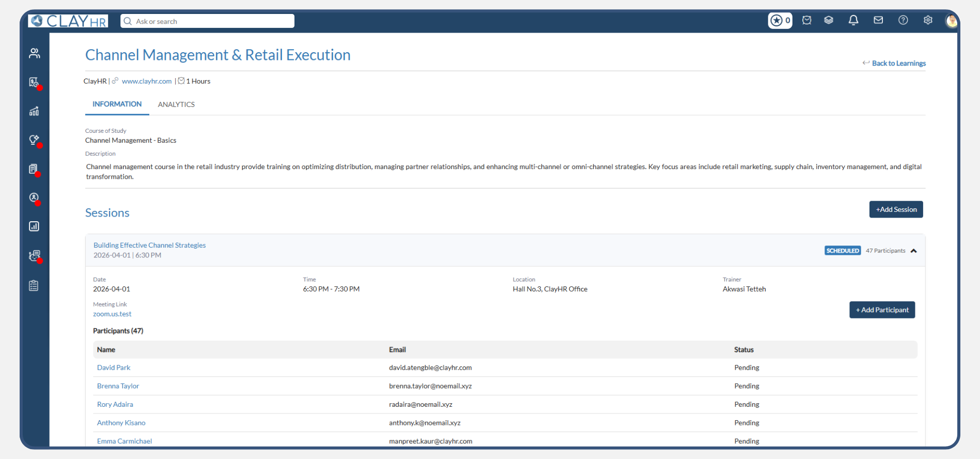Open the Building Effective Channel Strategies title
This screenshot has height=459, width=980.
click(149, 245)
